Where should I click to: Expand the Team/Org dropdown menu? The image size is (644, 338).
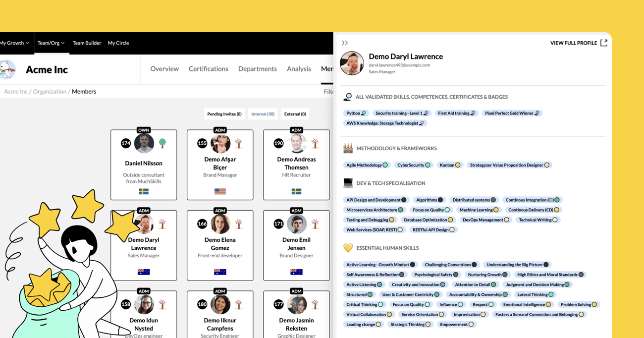51,43
